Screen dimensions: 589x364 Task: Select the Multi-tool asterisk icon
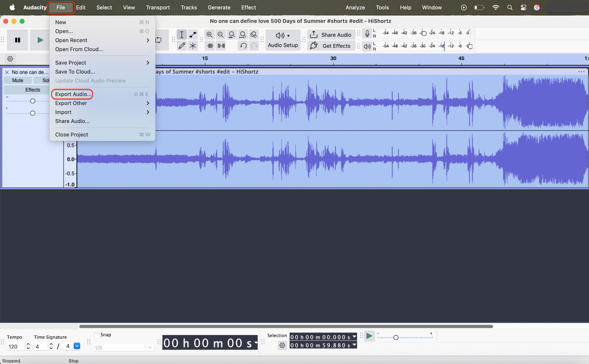(x=193, y=46)
